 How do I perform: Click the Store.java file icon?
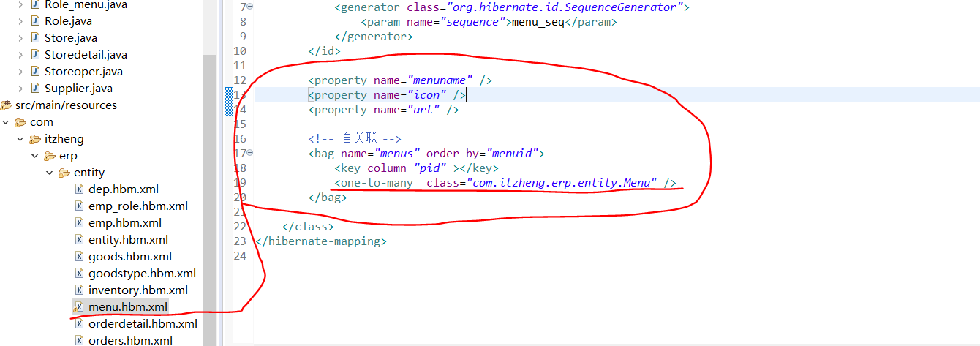(36, 38)
